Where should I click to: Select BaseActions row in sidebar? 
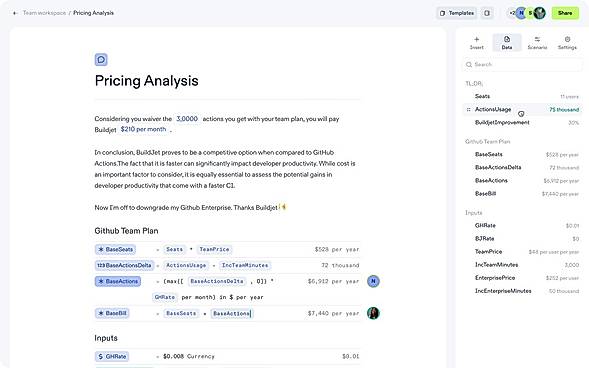coord(522,181)
